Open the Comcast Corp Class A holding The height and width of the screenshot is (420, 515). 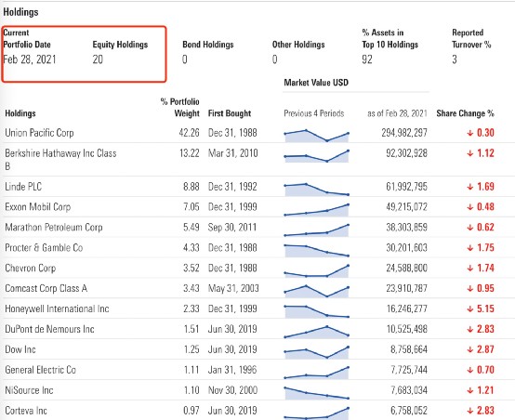pyautogui.click(x=46, y=288)
